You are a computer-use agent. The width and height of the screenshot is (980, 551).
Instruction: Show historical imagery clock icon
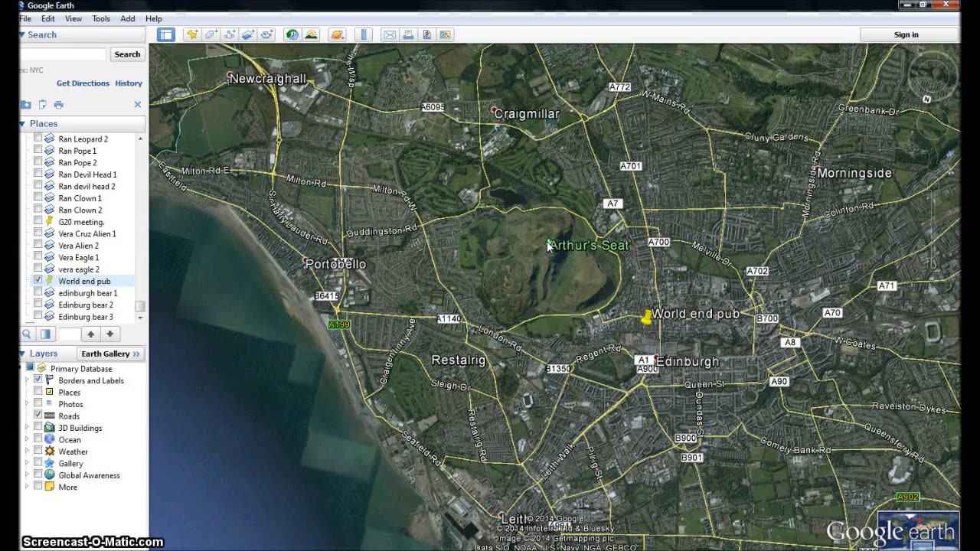292,34
